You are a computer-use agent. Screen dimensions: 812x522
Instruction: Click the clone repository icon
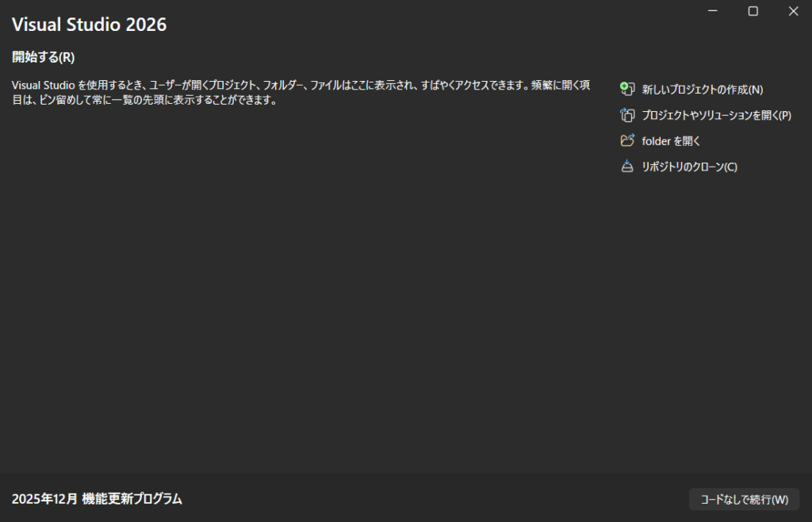pyautogui.click(x=627, y=167)
